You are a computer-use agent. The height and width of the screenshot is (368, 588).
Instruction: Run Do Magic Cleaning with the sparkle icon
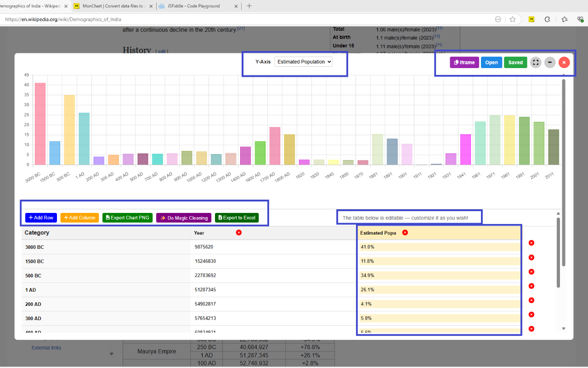pos(183,218)
